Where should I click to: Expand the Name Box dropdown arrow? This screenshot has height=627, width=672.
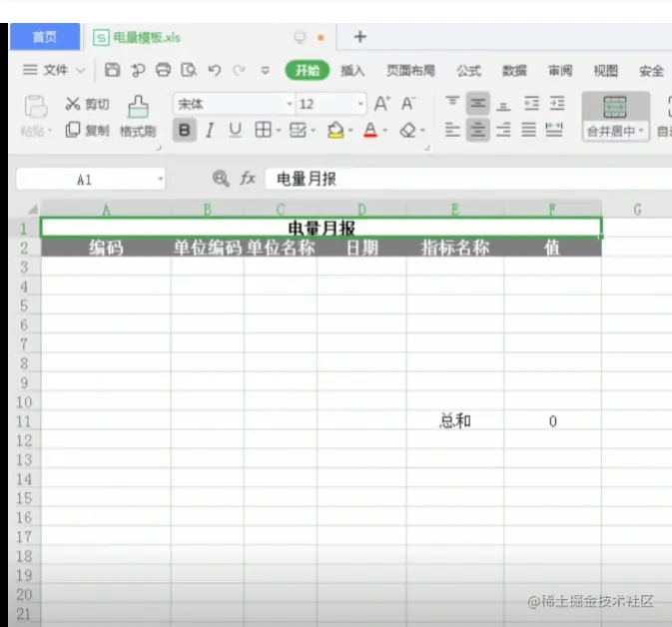tap(161, 179)
